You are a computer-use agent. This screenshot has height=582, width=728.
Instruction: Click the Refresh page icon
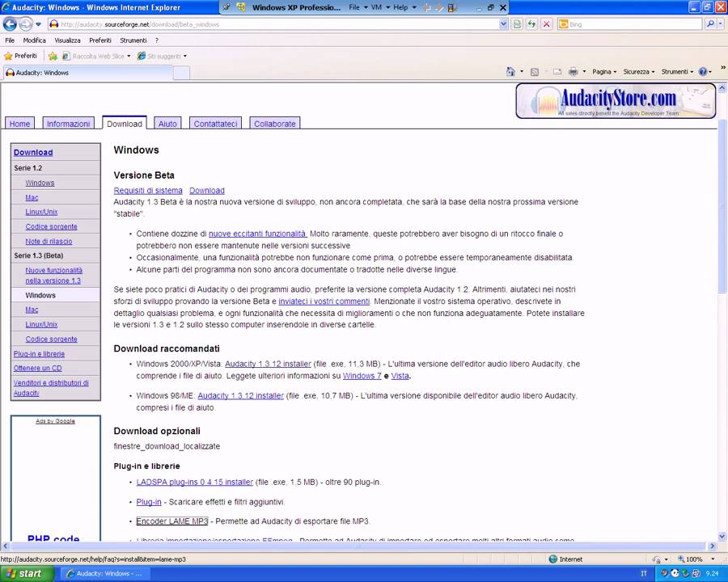point(531,24)
